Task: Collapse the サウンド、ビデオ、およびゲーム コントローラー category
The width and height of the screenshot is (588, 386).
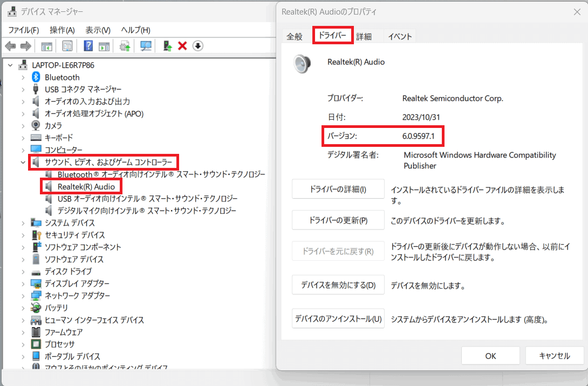Action: [23, 162]
